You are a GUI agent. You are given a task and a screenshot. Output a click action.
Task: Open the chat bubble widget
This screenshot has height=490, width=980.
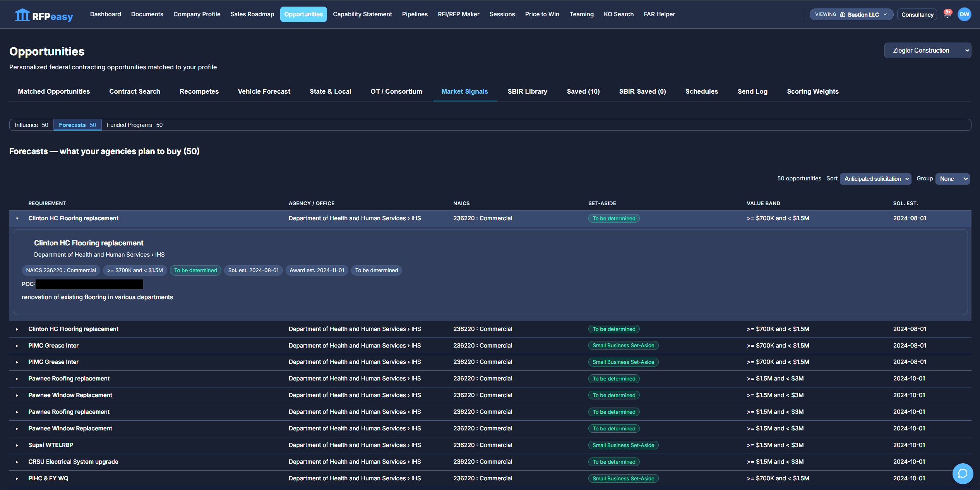(963, 473)
